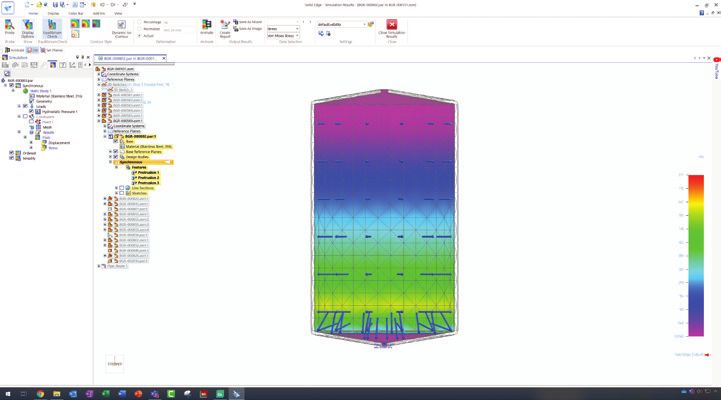Toggle the Ordered checkbox
Viewport: 721px width, 400px height.
pyautogui.click(x=12, y=153)
